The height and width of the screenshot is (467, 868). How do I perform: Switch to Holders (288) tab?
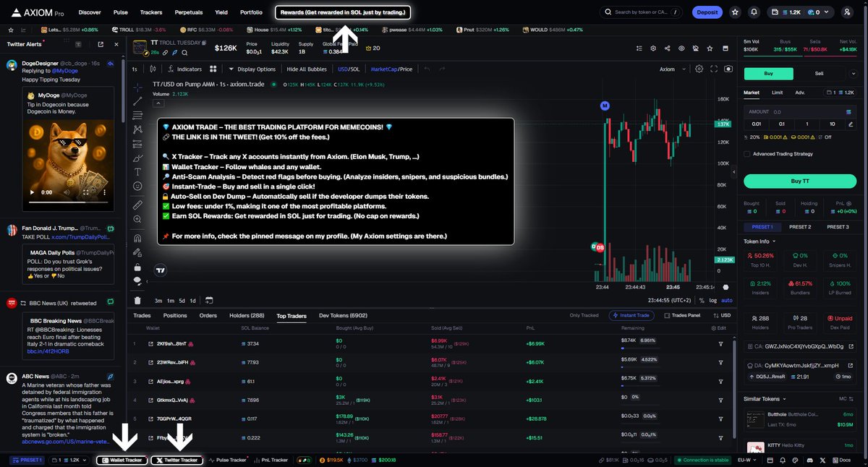point(247,315)
